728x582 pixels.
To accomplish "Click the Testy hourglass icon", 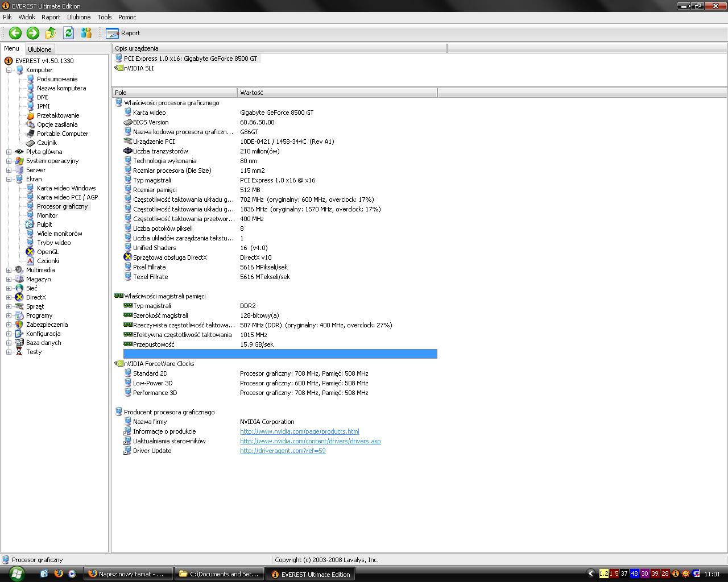I will coord(19,352).
